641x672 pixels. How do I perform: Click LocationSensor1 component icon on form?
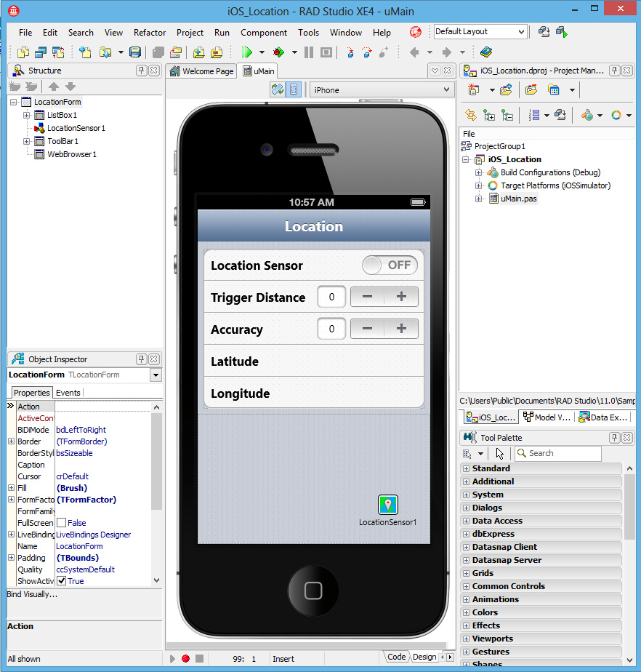pyautogui.click(x=388, y=505)
